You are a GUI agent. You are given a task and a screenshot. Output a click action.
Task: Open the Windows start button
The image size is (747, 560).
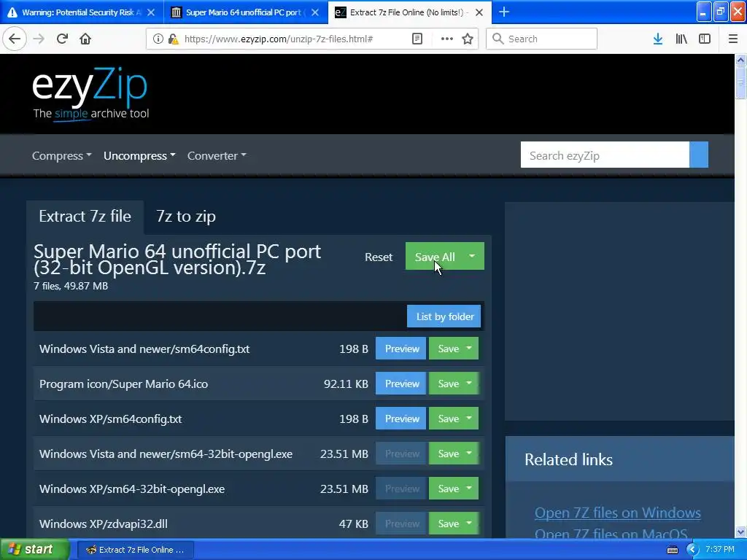pos(34,550)
